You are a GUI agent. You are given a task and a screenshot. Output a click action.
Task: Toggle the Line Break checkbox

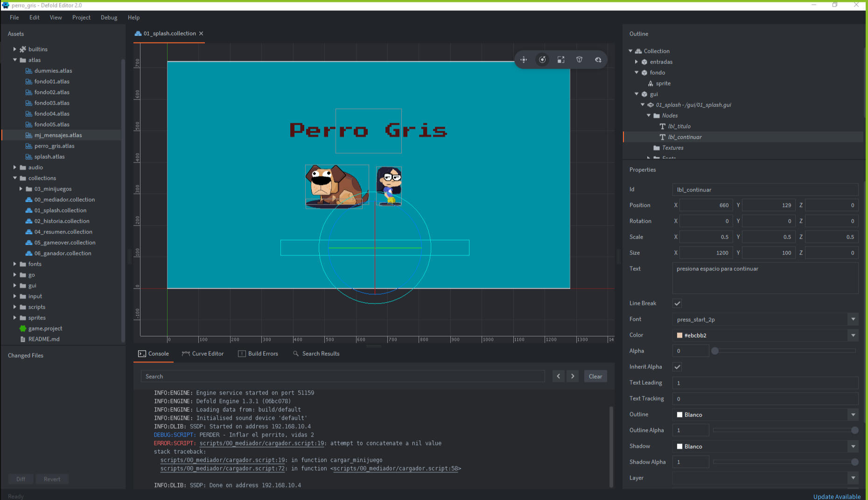tap(677, 303)
